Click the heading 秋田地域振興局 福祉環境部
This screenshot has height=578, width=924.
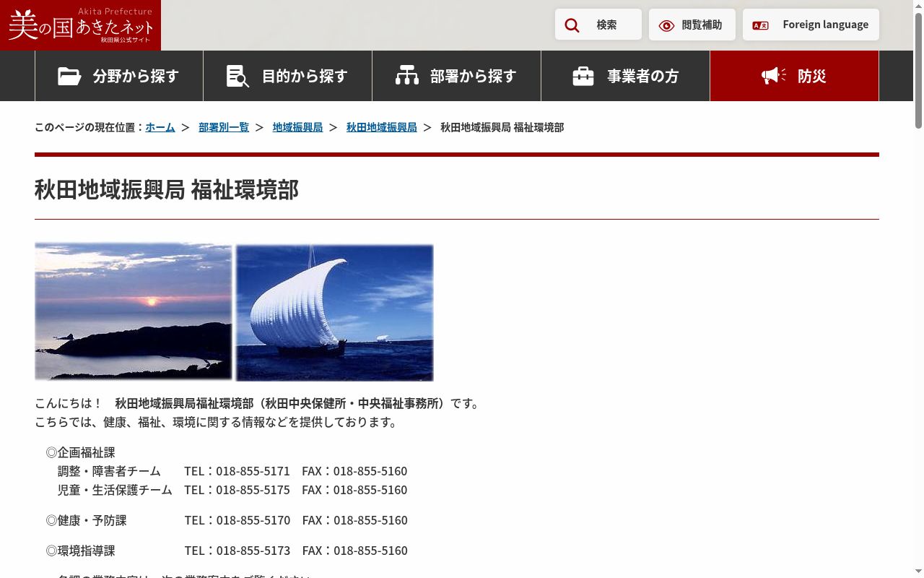167,189
